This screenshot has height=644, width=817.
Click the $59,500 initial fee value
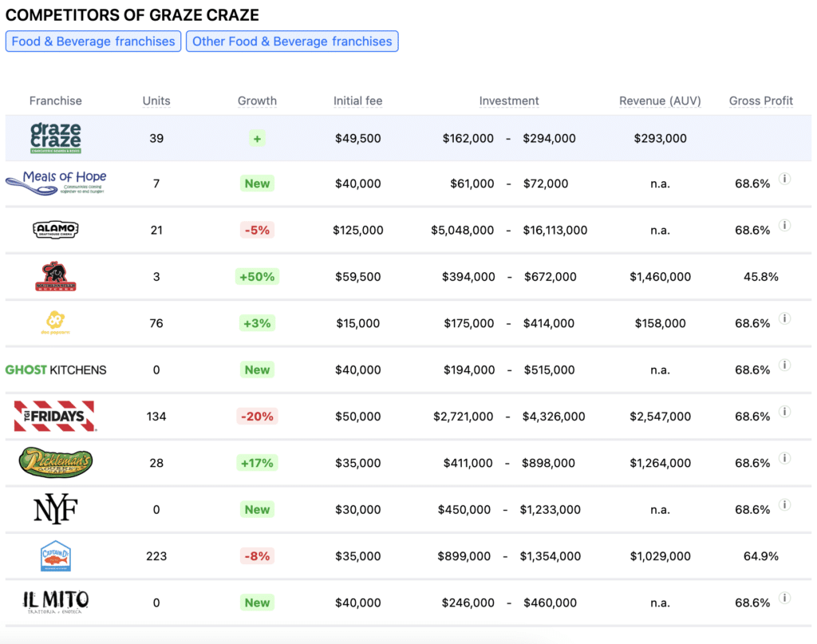tap(358, 277)
